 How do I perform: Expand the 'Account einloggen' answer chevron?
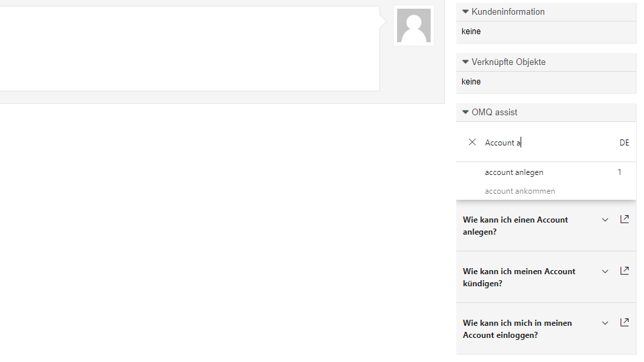pos(605,323)
